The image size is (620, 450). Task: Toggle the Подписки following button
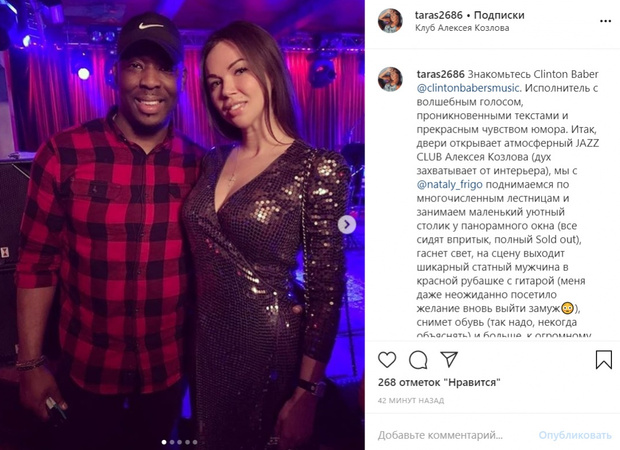click(x=499, y=15)
